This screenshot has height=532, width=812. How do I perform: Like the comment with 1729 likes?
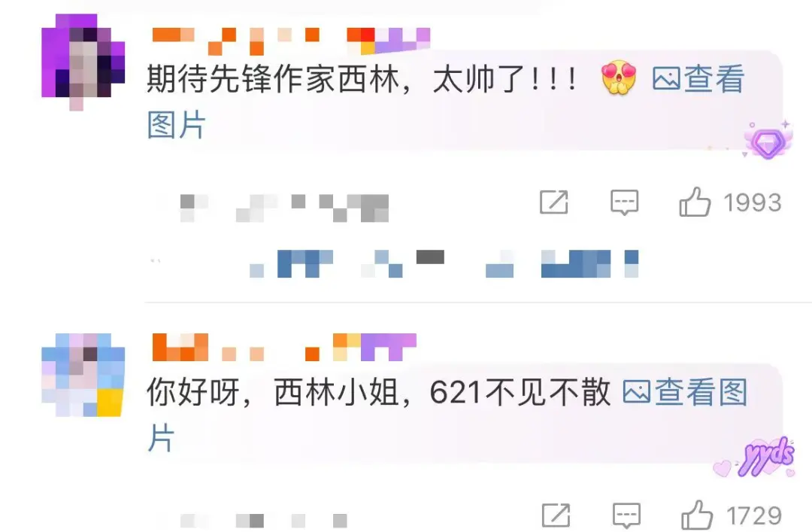[697, 515]
